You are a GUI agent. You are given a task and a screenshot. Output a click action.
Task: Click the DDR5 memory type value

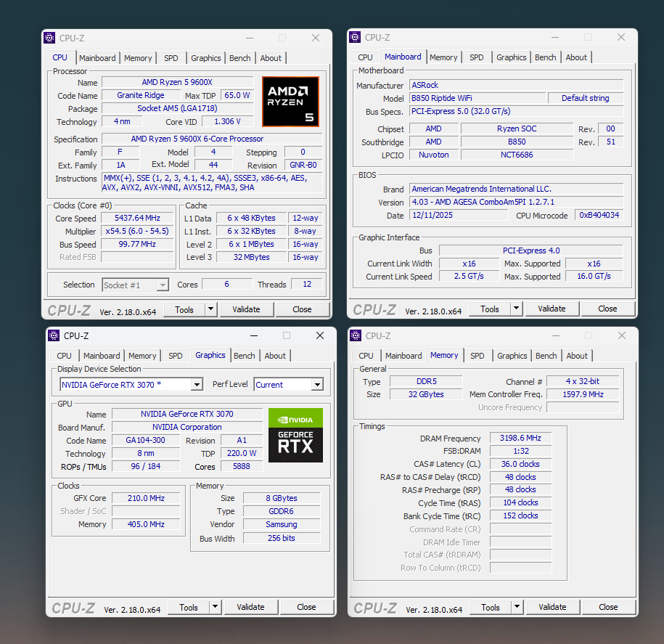(x=426, y=381)
